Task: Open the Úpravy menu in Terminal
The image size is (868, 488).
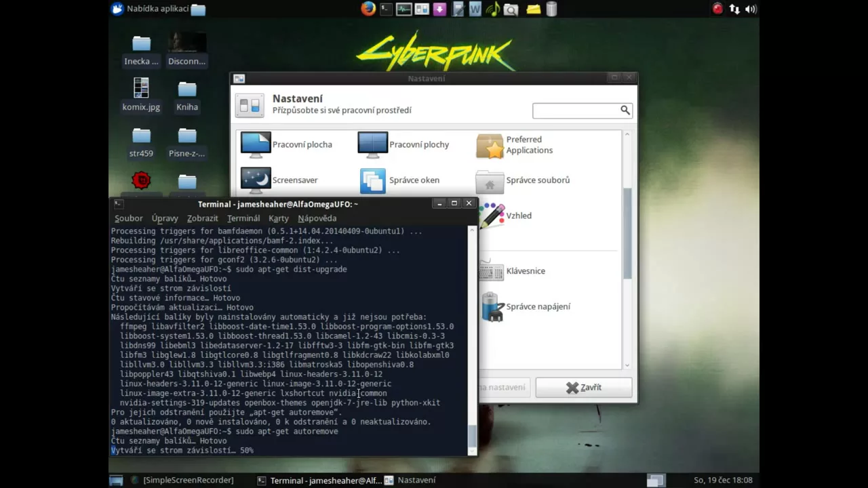Action: (165, 218)
